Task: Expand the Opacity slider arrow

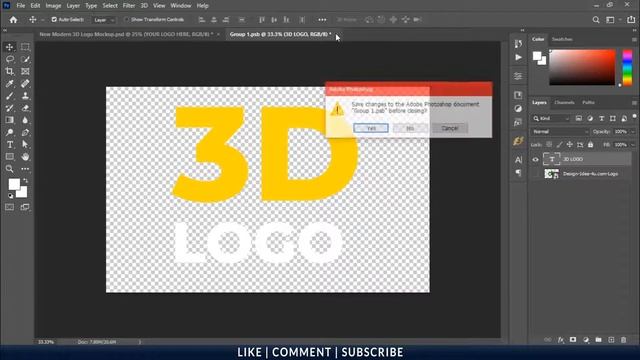Action: pyautogui.click(x=633, y=132)
